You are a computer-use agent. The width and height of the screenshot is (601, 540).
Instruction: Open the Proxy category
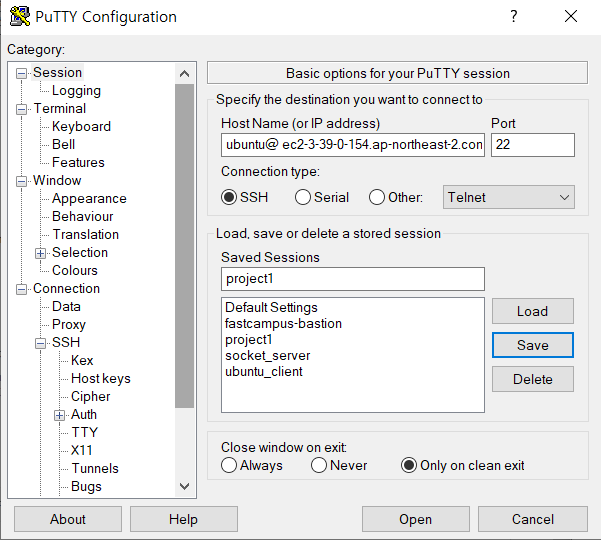pyautogui.click(x=69, y=325)
